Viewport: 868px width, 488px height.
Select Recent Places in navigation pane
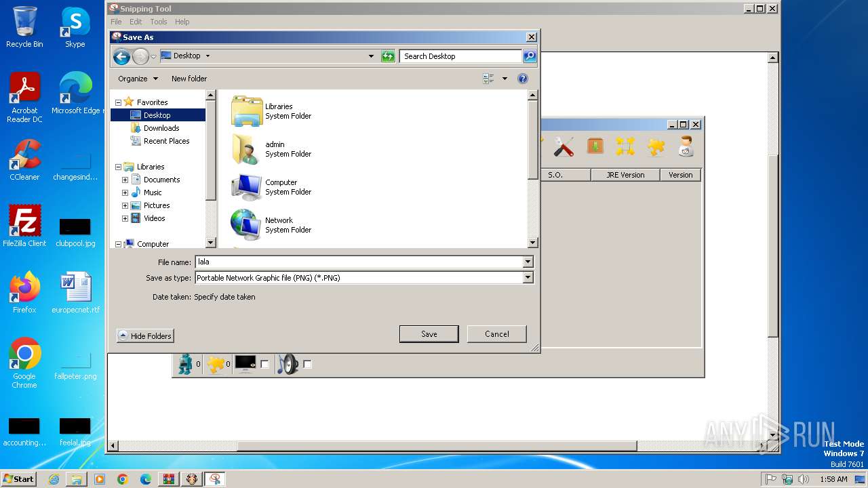[166, 141]
